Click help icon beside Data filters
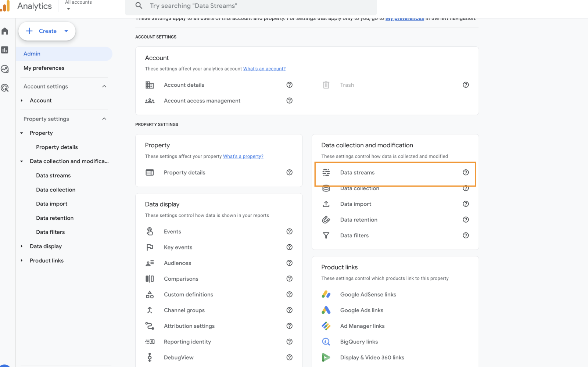Viewport: 588px width, 367px height. 466,235
